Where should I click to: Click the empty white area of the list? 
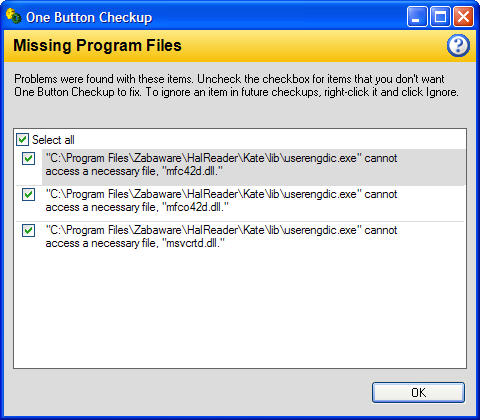[x=240, y=308]
